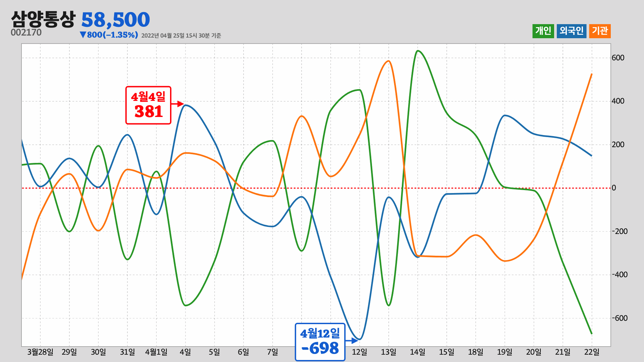This screenshot has height=362, width=644.
Task: Click the blue line endpoint at 22일
Action: (592, 156)
